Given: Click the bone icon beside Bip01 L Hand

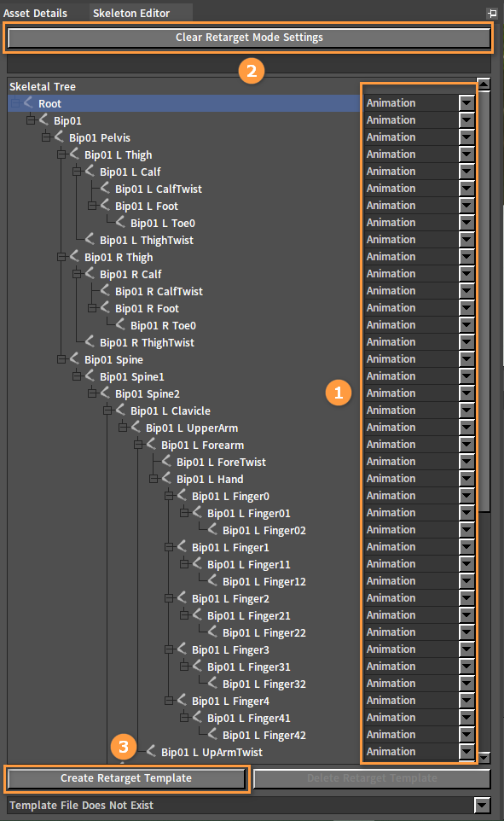Looking at the screenshot, I should 166,479.
